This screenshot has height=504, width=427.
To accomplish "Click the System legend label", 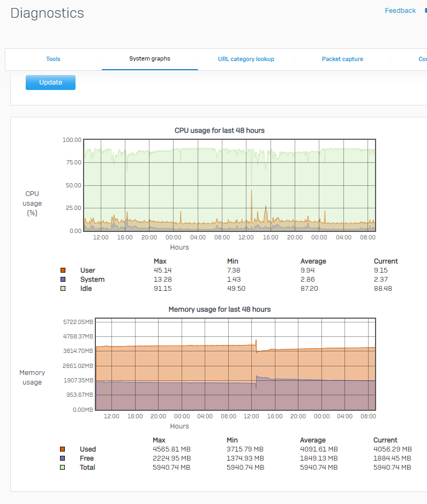I will pyautogui.click(x=92, y=280).
